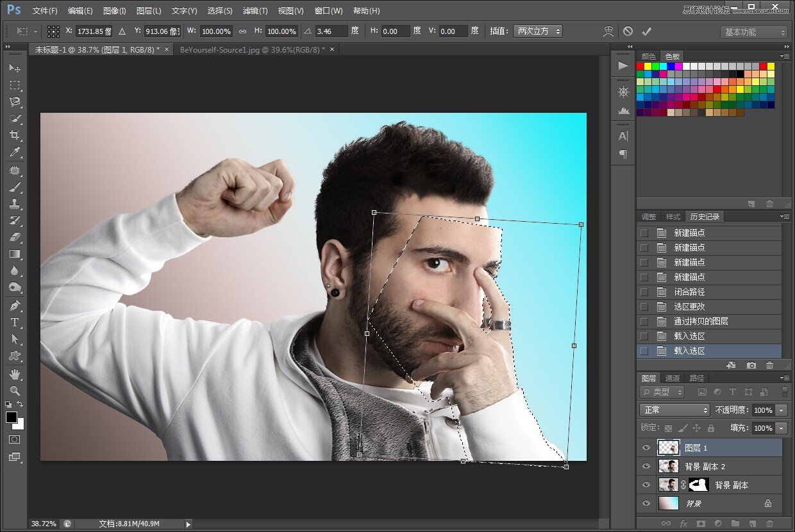The height and width of the screenshot is (532, 795).
Task: Switch to BeYourself-Source1.jpg document tab
Action: 251,49
